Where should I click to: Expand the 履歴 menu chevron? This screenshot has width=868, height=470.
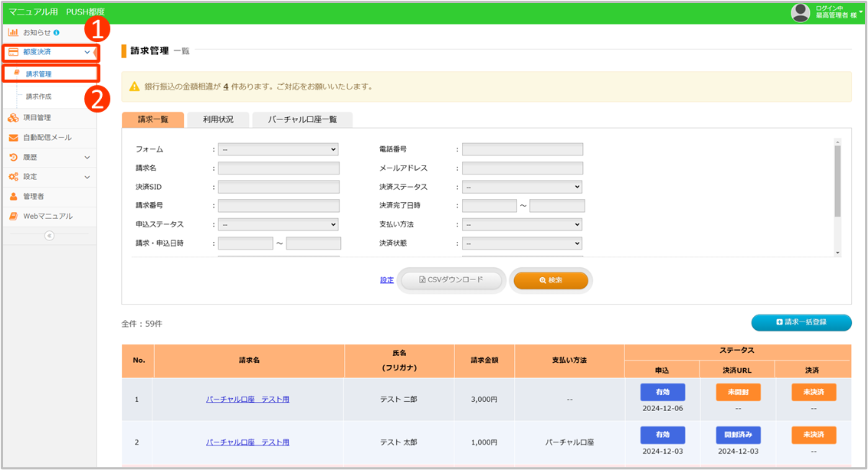pyautogui.click(x=87, y=157)
